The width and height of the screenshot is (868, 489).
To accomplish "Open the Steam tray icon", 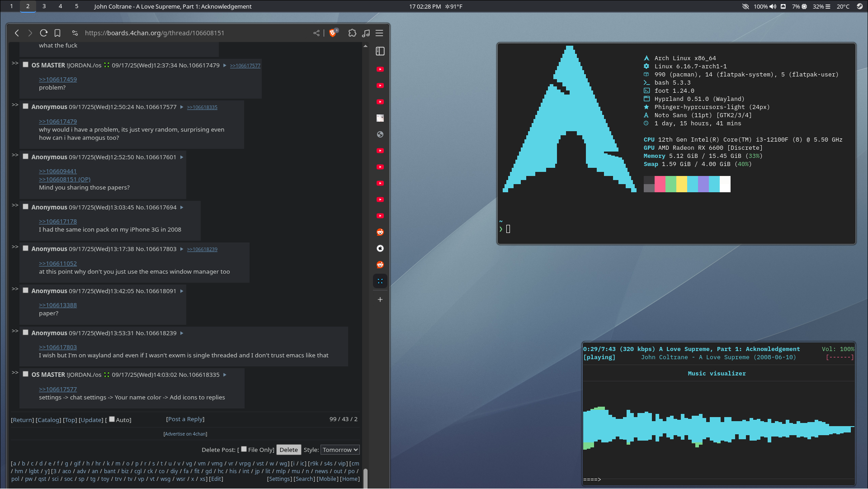I will coord(859,6).
